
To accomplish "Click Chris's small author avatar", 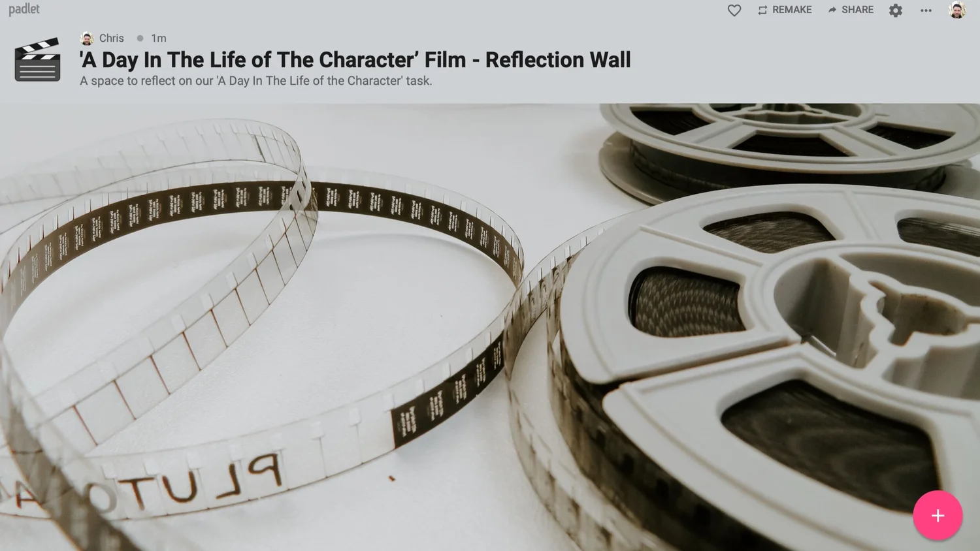I will 87,39.
